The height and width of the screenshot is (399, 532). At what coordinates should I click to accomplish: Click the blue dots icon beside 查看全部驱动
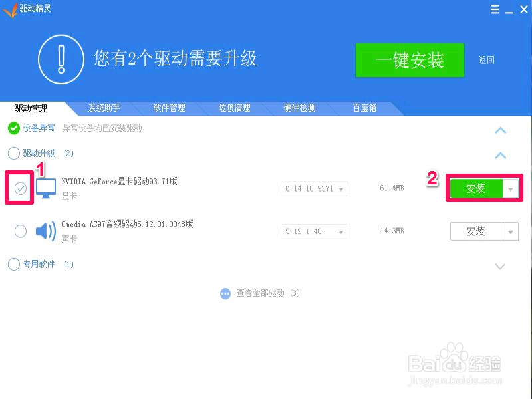(x=225, y=293)
